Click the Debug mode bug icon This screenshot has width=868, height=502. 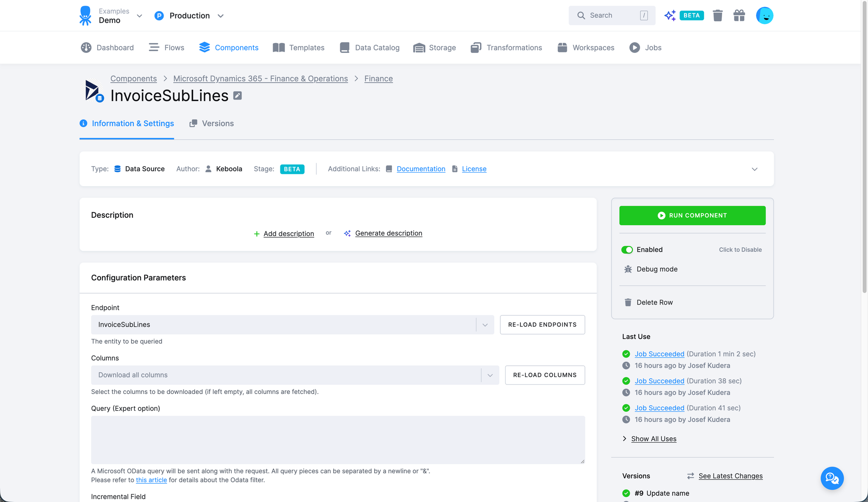[x=628, y=269]
